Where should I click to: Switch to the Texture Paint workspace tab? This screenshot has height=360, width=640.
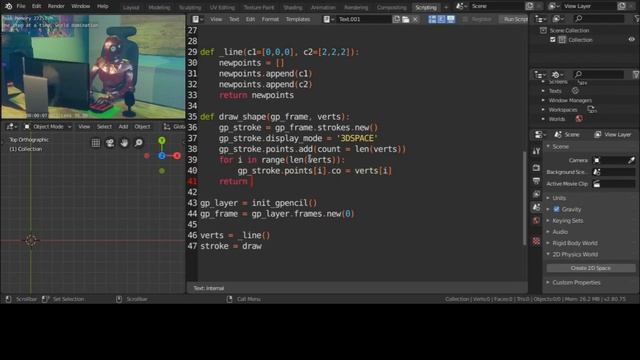[259, 7]
